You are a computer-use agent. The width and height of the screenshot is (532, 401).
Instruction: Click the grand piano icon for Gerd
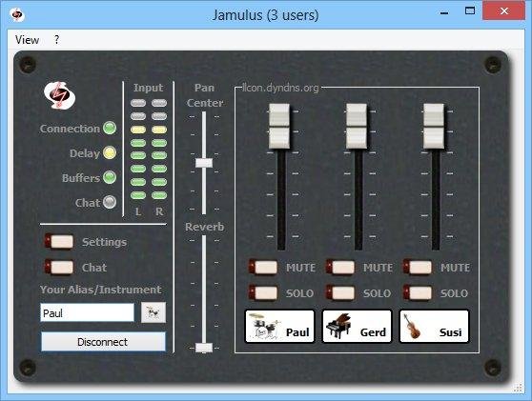(338, 326)
